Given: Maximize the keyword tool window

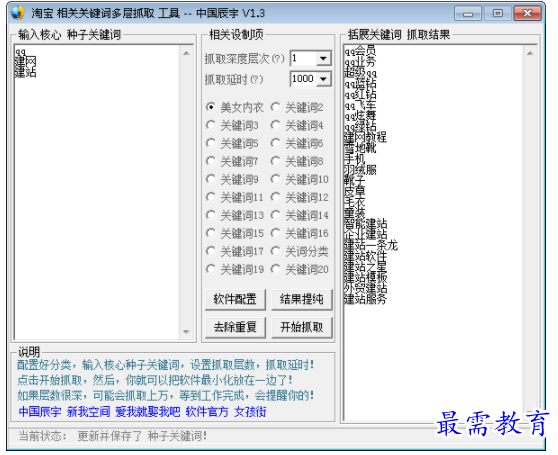Looking at the screenshot, I should click(498, 14).
